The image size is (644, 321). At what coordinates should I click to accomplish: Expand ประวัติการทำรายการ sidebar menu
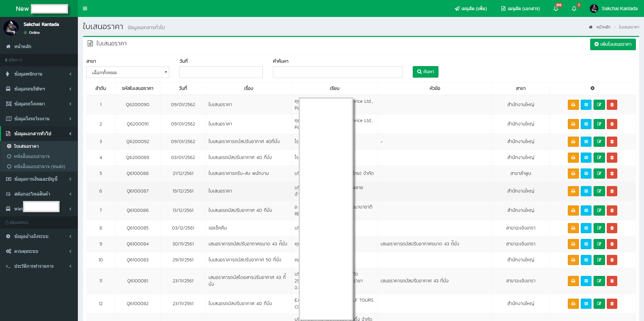[39, 266]
